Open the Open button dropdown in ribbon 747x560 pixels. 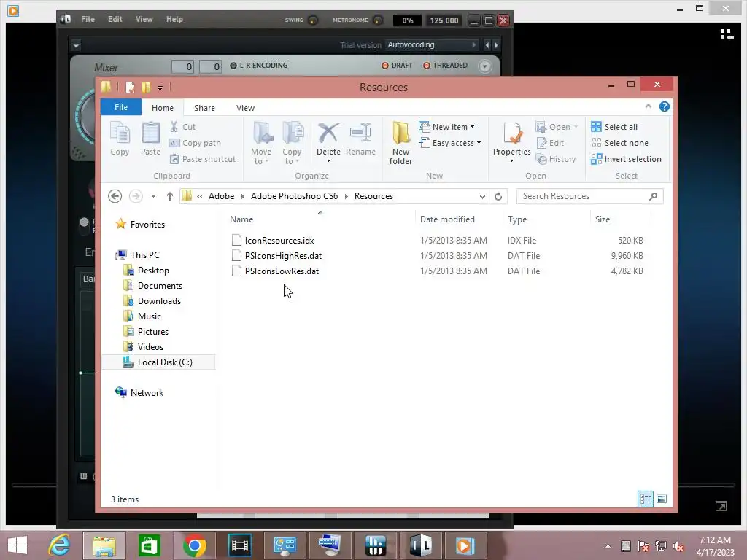pos(576,127)
